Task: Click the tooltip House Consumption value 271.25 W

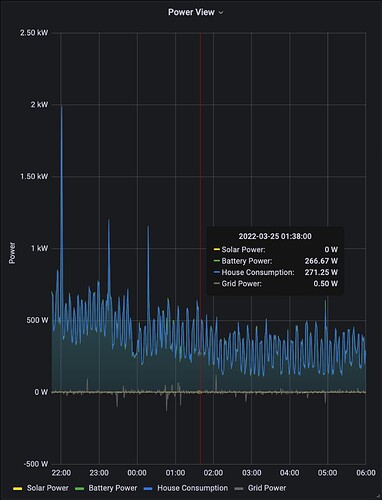Action: (321, 272)
